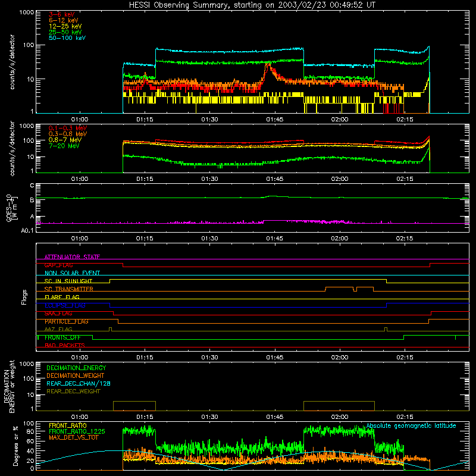476x476 pixels.
Task: Select the FLARE_FLAG label
Action: [x=62, y=297]
